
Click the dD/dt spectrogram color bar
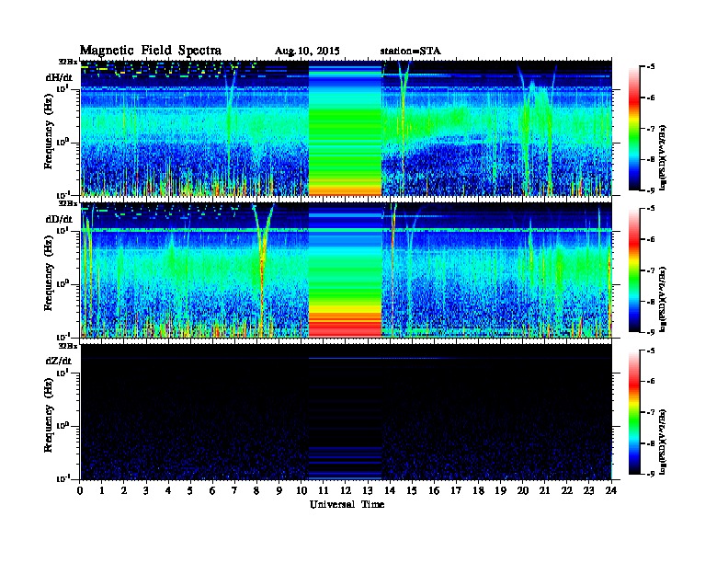tap(634, 270)
